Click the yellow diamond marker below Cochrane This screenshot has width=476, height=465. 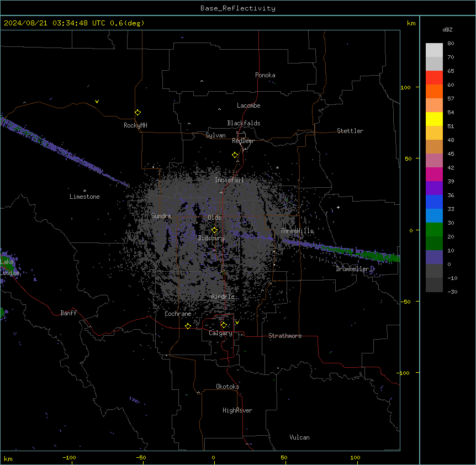(188, 326)
